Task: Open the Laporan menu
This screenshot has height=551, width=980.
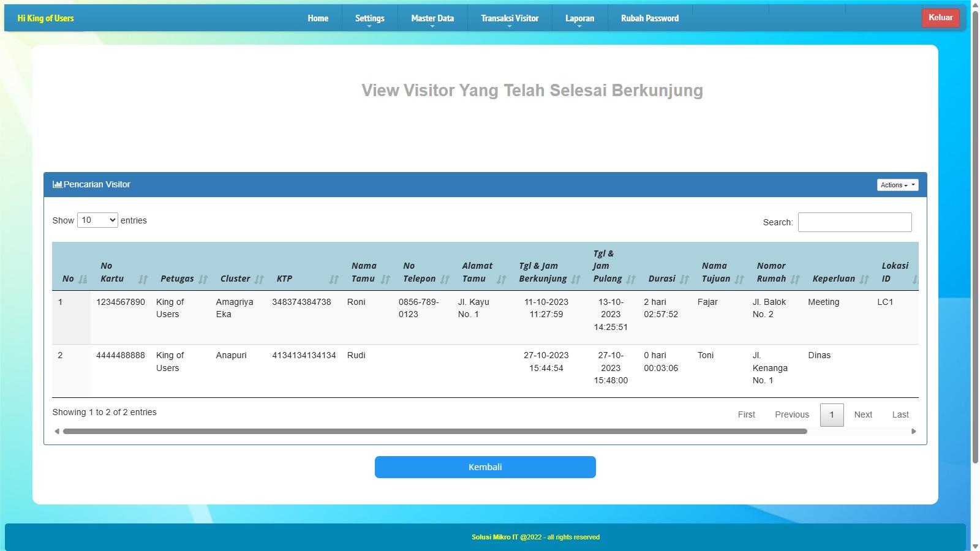Action: (579, 18)
